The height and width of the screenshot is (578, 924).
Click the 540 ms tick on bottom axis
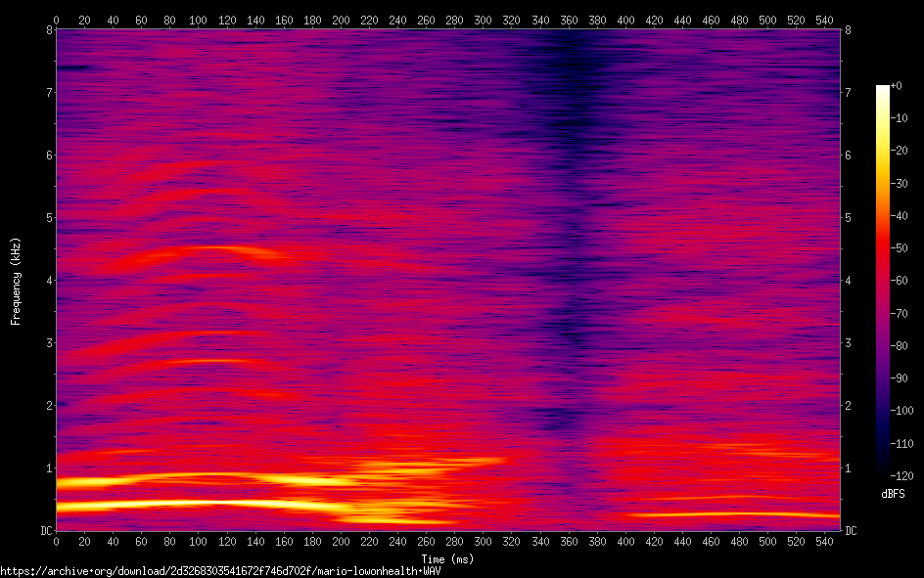pos(824,541)
